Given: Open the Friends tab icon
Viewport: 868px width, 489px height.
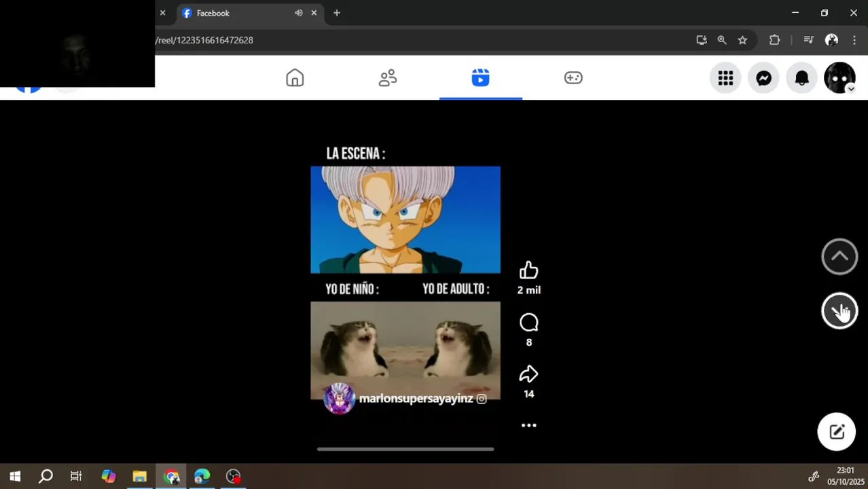Looking at the screenshot, I should pos(388,78).
